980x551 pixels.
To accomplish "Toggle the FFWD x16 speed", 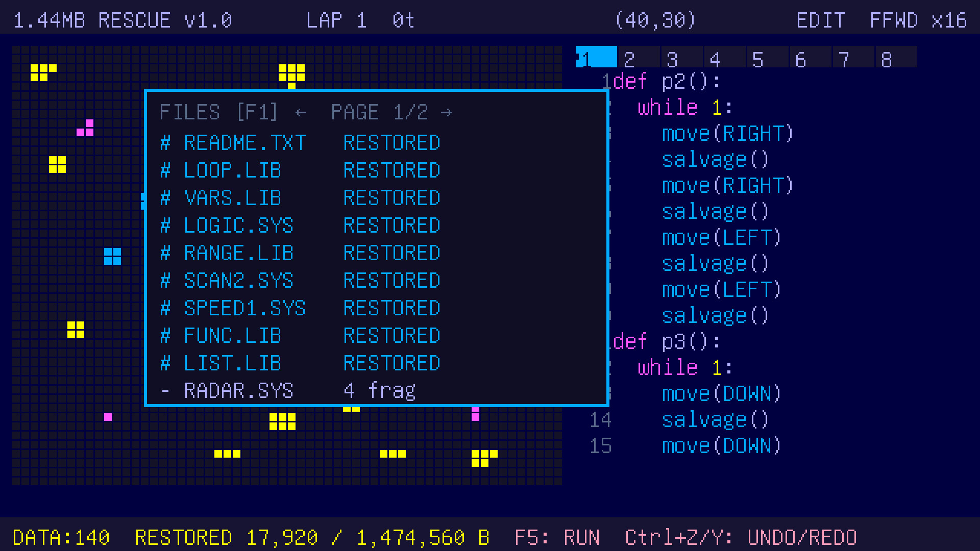I will point(918,20).
